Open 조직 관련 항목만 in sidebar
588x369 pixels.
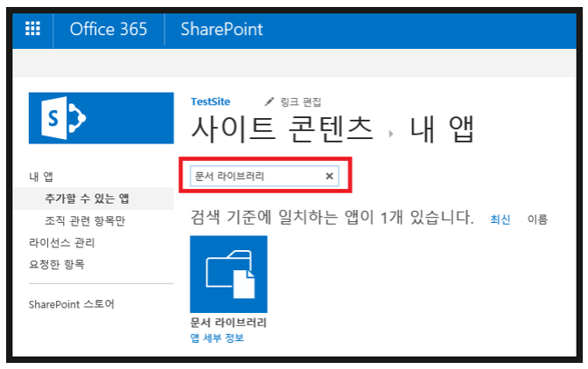pyautogui.click(x=85, y=220)
